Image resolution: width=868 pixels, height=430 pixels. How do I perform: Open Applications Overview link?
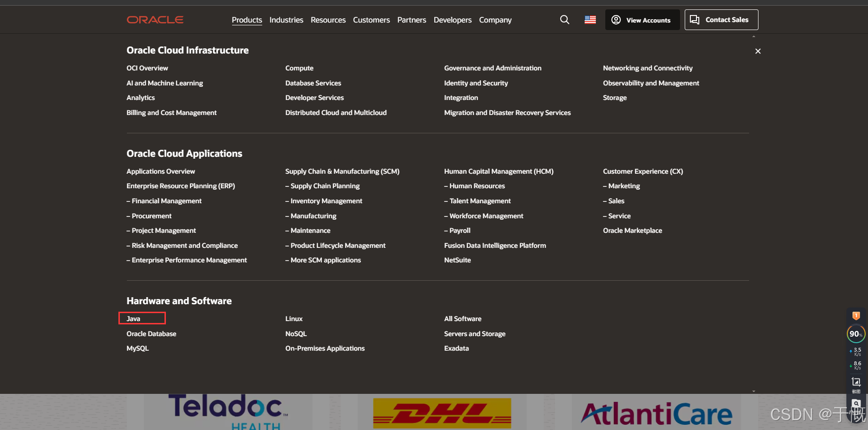click(x=161, y=171)
